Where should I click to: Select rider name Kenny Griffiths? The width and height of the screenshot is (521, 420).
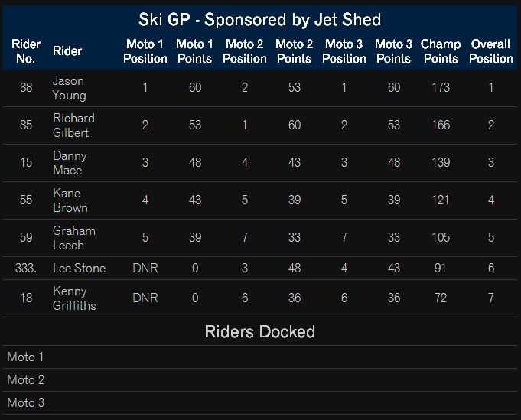point(74,298)
